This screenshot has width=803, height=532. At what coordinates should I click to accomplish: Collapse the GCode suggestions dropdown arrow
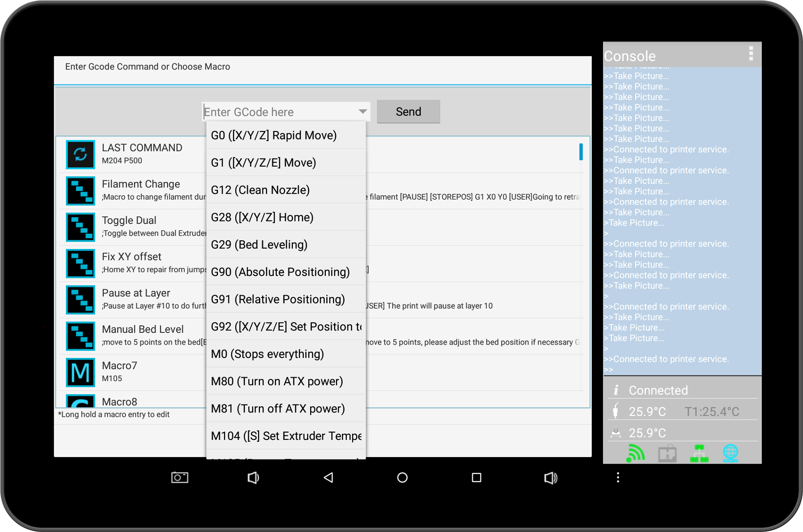(363, 111)
